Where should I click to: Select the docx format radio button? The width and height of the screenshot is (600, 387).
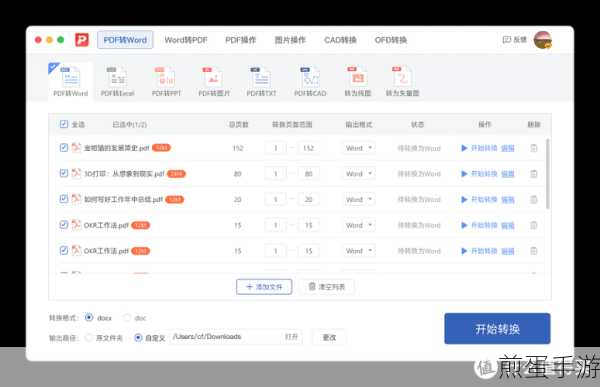[89, 317]
